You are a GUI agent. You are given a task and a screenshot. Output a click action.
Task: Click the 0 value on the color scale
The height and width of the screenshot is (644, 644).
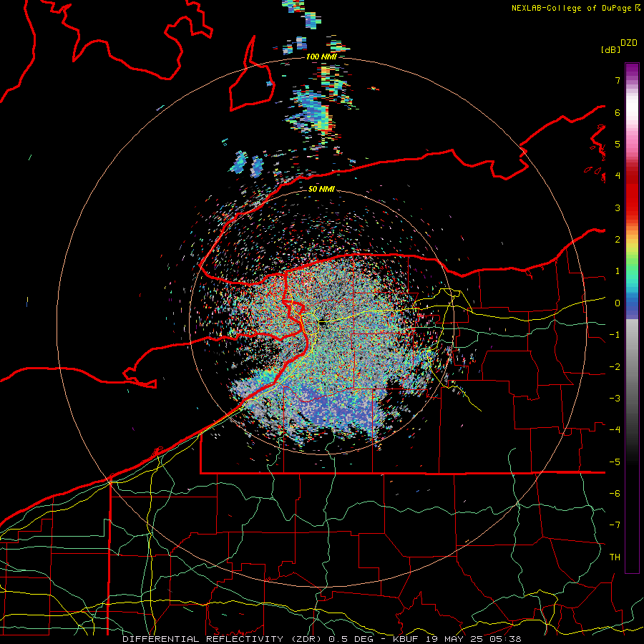[x=618, y=303]
